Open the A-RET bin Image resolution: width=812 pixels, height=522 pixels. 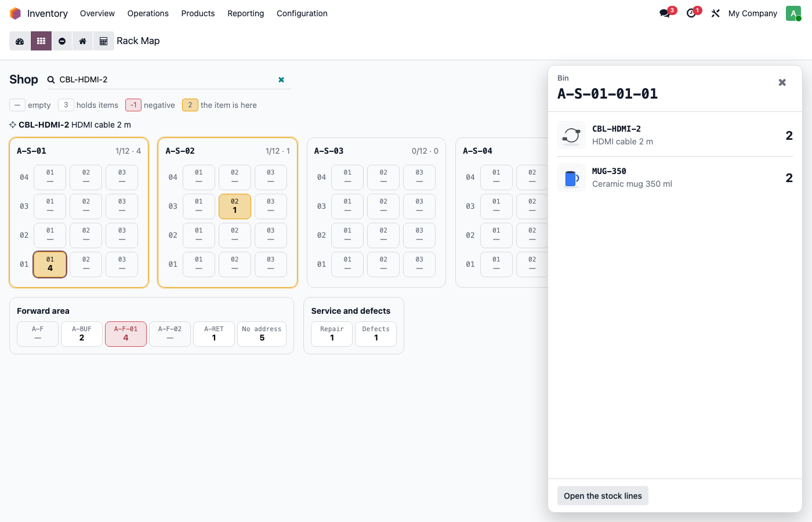point(214,333)
